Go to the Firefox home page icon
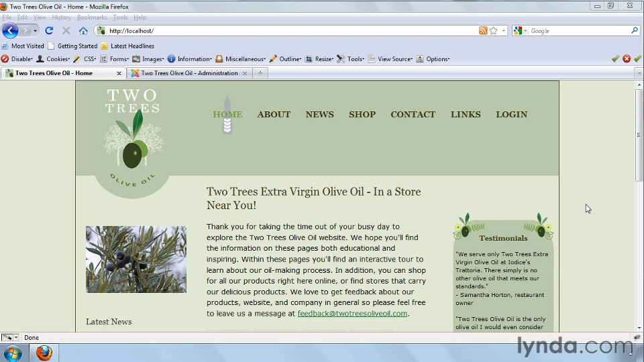The height and width of the screenshot is (362, 644). 83,31
